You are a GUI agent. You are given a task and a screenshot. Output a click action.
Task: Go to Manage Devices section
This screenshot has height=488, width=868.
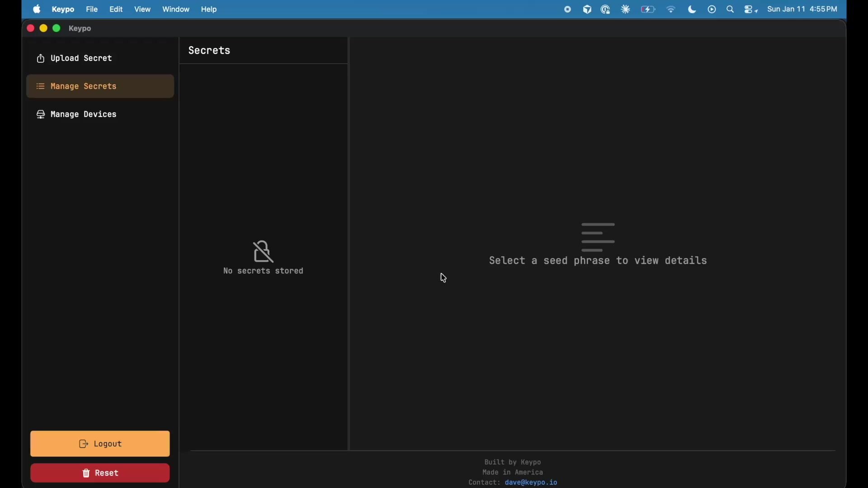tap(77, 115)
